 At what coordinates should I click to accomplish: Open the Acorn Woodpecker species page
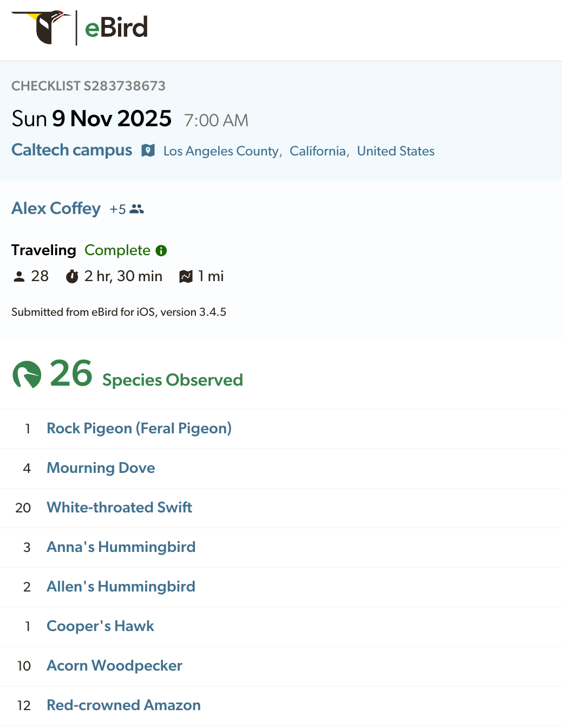[114, 666]
